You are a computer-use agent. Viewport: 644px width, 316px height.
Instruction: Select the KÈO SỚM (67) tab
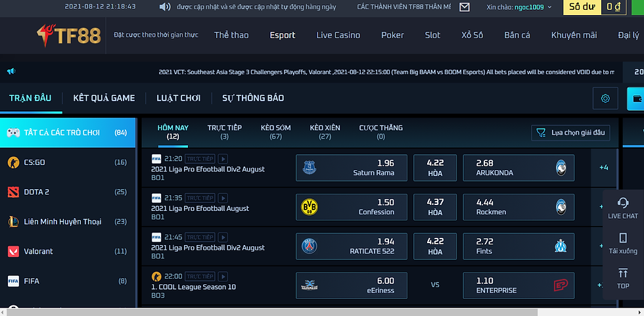(x=275, y=132)
